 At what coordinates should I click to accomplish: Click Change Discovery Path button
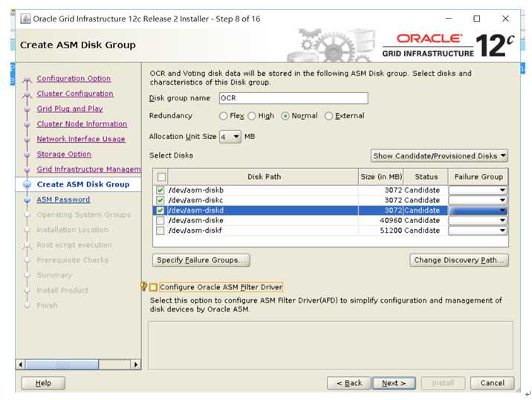459,260
